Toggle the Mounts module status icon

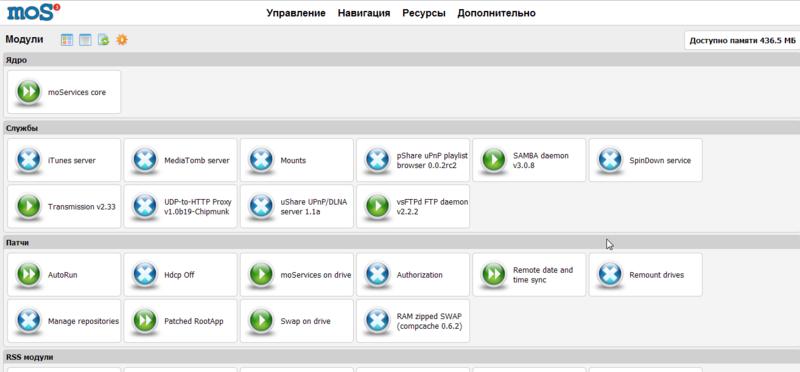point(261,160)
